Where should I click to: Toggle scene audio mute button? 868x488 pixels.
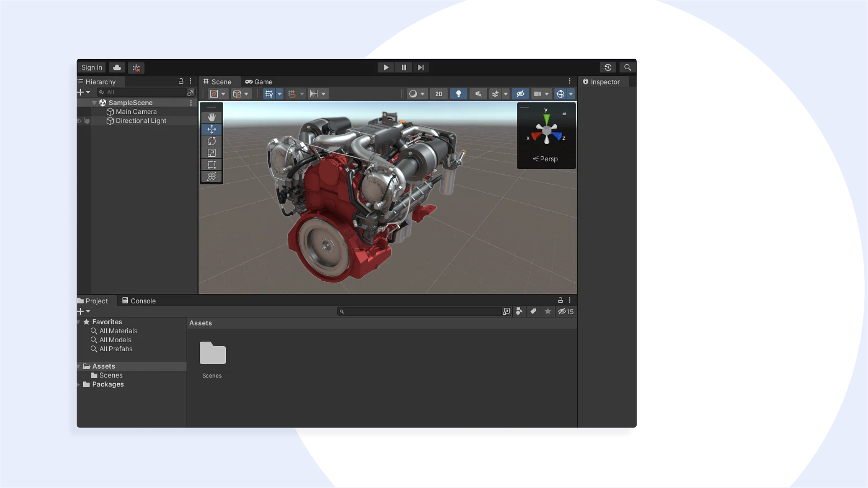point(478,94)
